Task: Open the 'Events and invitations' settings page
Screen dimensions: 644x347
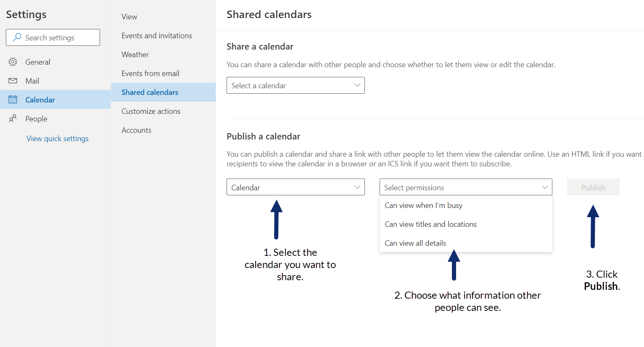Action: pyautogui.click(x=156, y=35)
